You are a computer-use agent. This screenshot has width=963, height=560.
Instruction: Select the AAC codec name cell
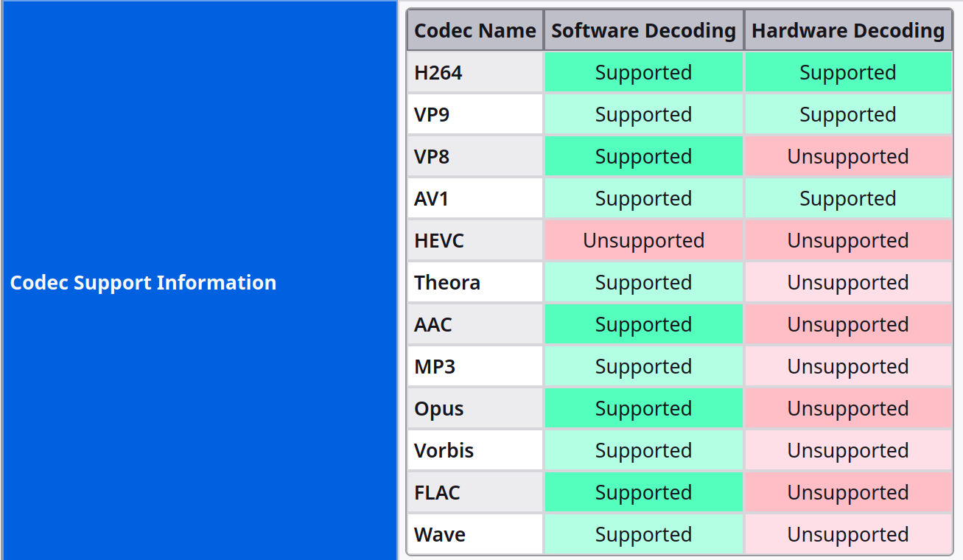coord(475,325)
